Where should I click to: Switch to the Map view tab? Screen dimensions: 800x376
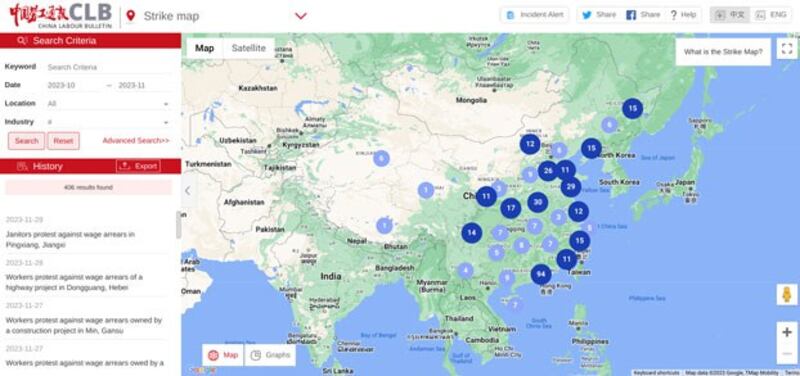click(x=205, y=48)
